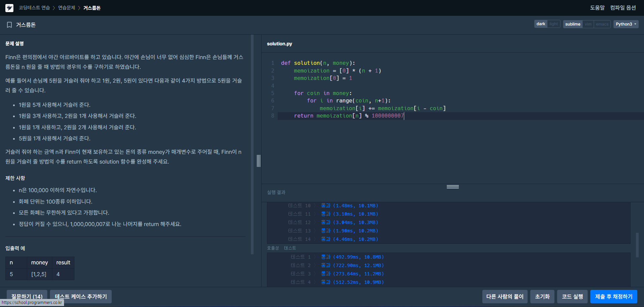The image size is (644, 307).
Task: Open 연습문제 breadcrumb link
Action: tap(66, 8)
